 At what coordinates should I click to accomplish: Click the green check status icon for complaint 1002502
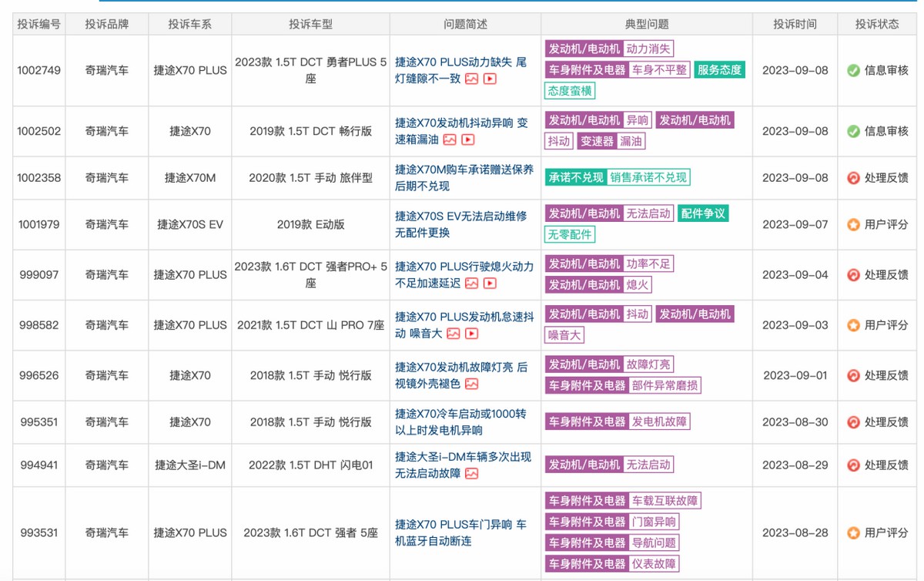[853, 131]
